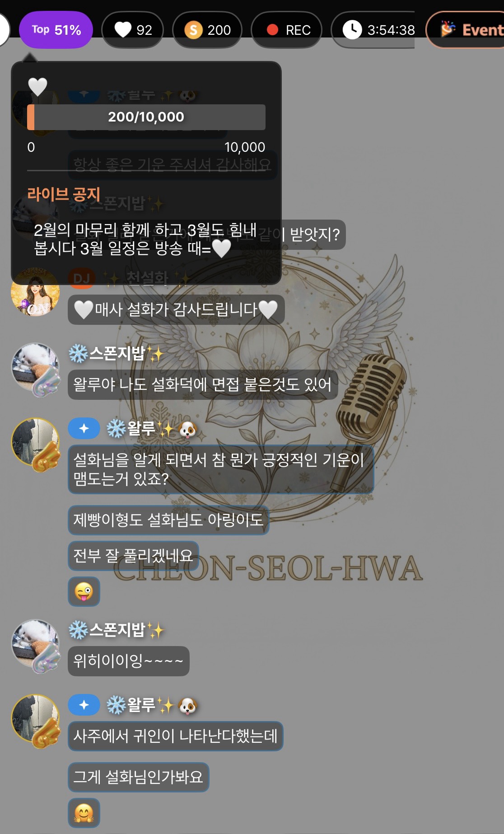Open DJ 천설화 profile avatar
Screen dimensions: 504x834
[x=35, y=292]
